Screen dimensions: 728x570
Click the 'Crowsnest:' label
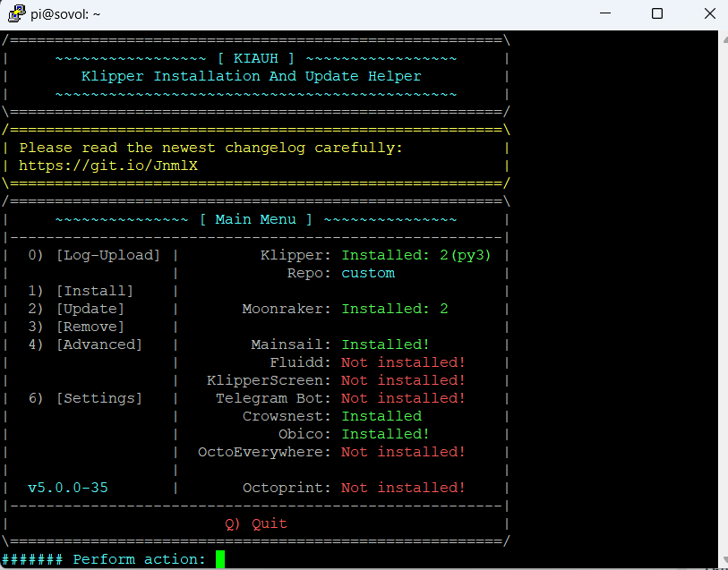(287, 416)
